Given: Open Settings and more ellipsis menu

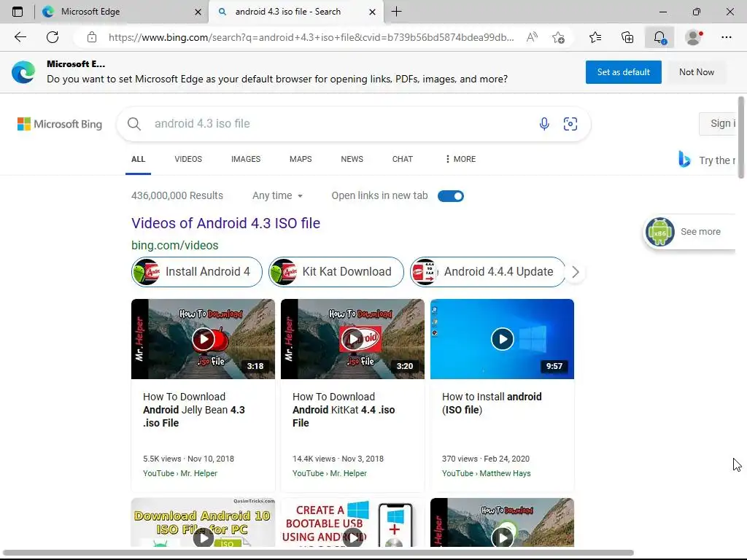Looking at the screenshot, I should click(x=727, y=37).
